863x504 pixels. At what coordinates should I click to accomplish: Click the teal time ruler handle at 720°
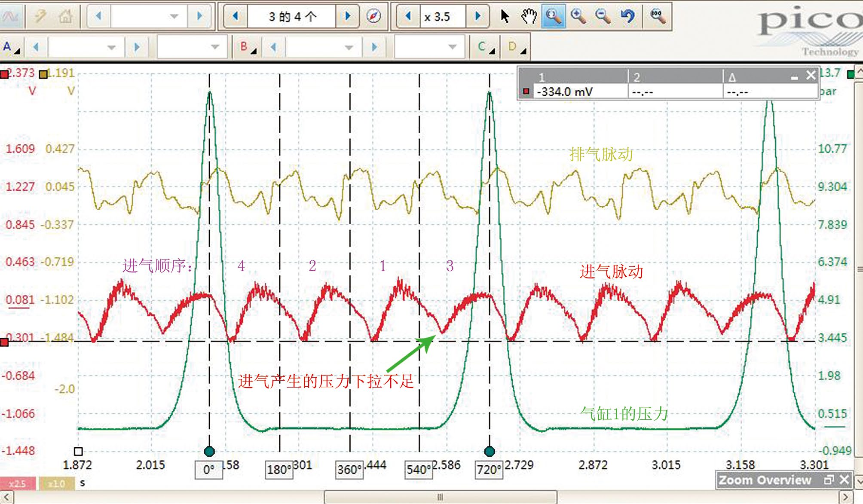[490, 451]
